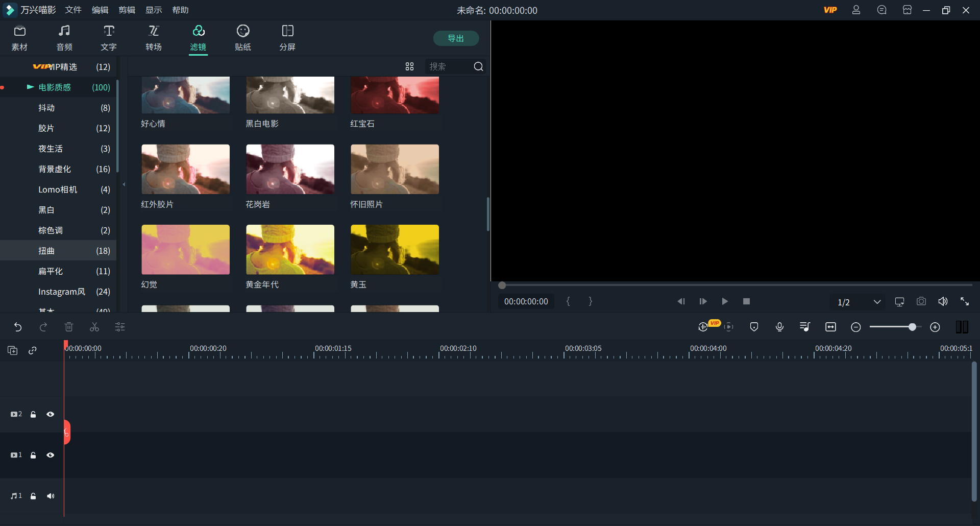
Task: Lock video track 1
Action: click(33, 455)
